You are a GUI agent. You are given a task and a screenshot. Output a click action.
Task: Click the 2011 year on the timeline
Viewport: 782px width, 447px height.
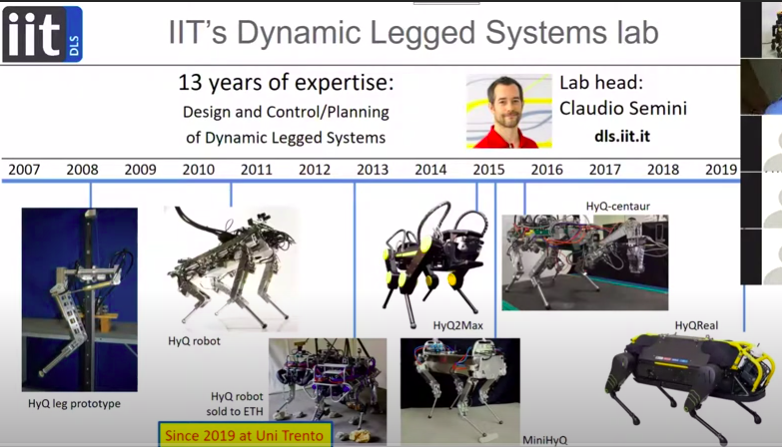coord(256,170)
